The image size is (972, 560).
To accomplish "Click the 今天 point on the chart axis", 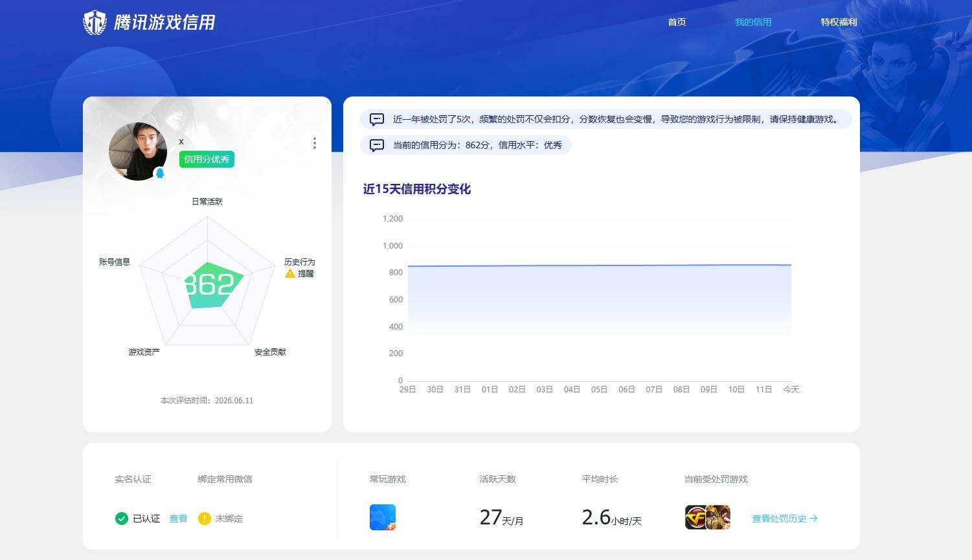I will pos(791,389).
